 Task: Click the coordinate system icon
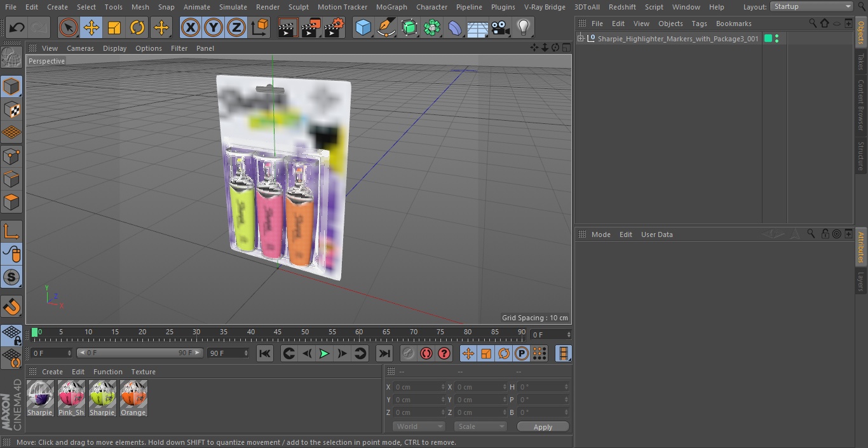click(260, 27)
